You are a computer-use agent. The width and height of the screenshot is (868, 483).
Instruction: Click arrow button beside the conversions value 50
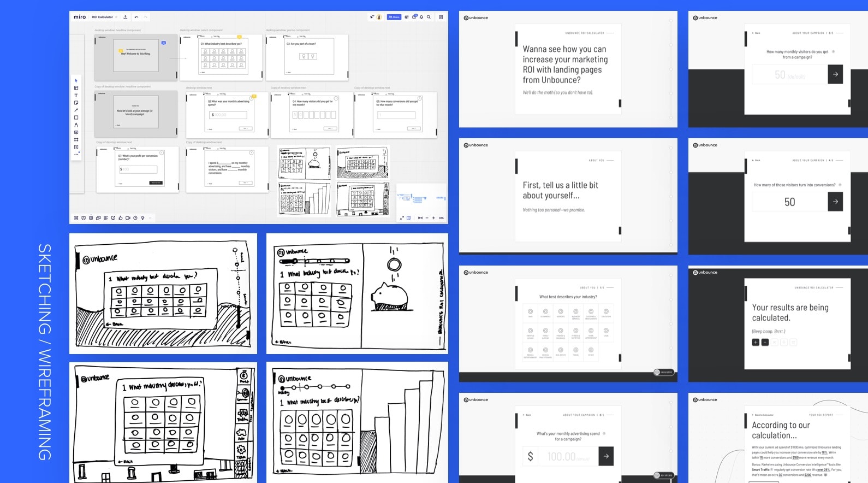click(x=835, y=202)
